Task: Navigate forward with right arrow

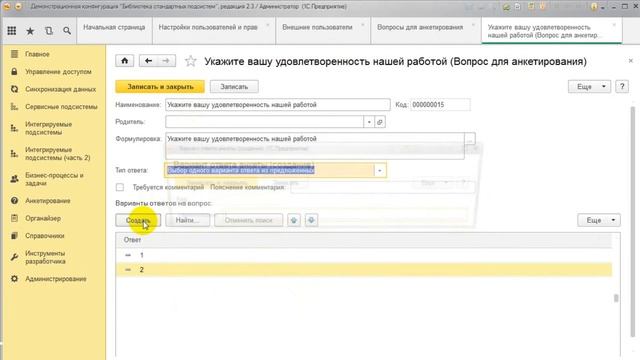Action: pos(166,61)
